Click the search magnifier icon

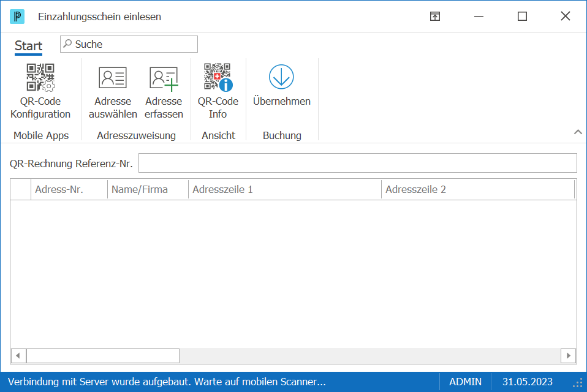[x=67, y=43]
